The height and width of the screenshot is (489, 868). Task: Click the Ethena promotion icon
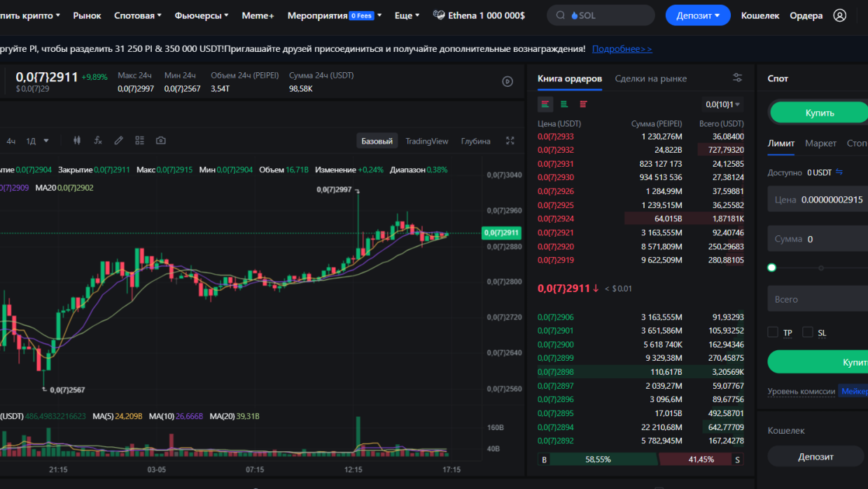tap(439, 15)
